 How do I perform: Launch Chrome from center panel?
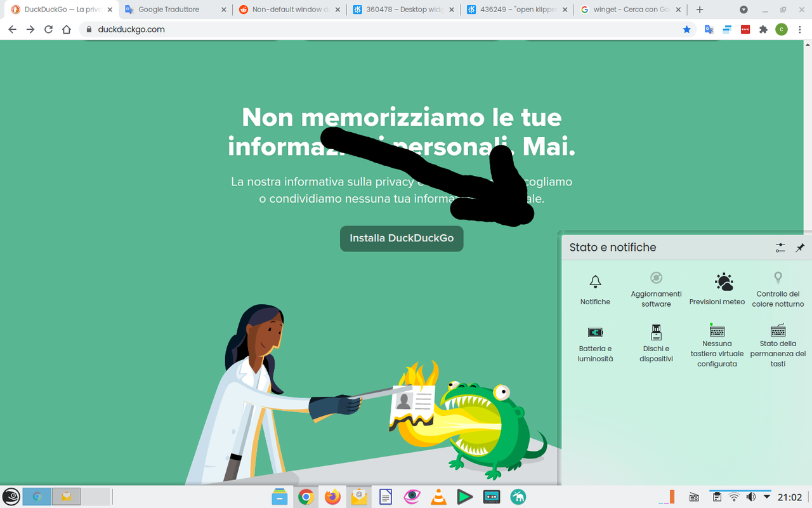[306, 497]
